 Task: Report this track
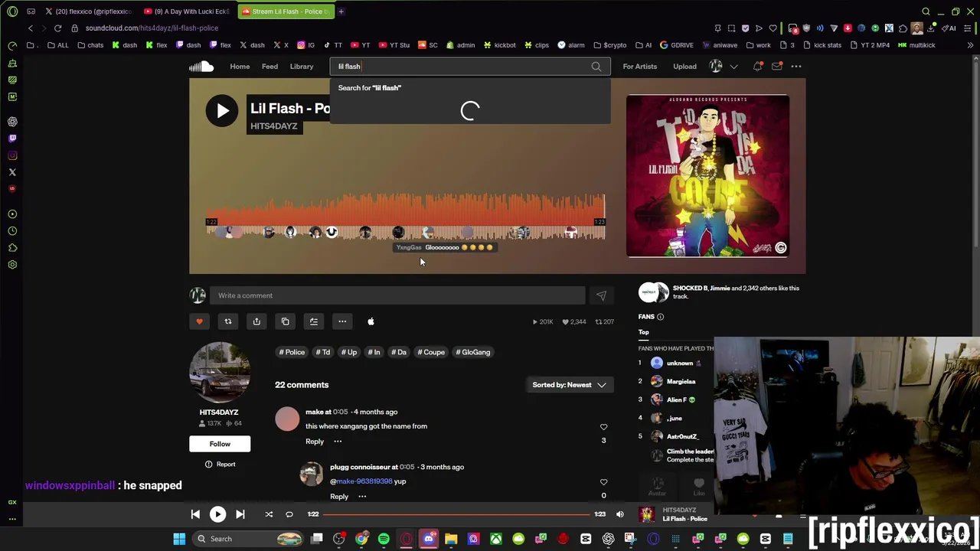point(220,465)
